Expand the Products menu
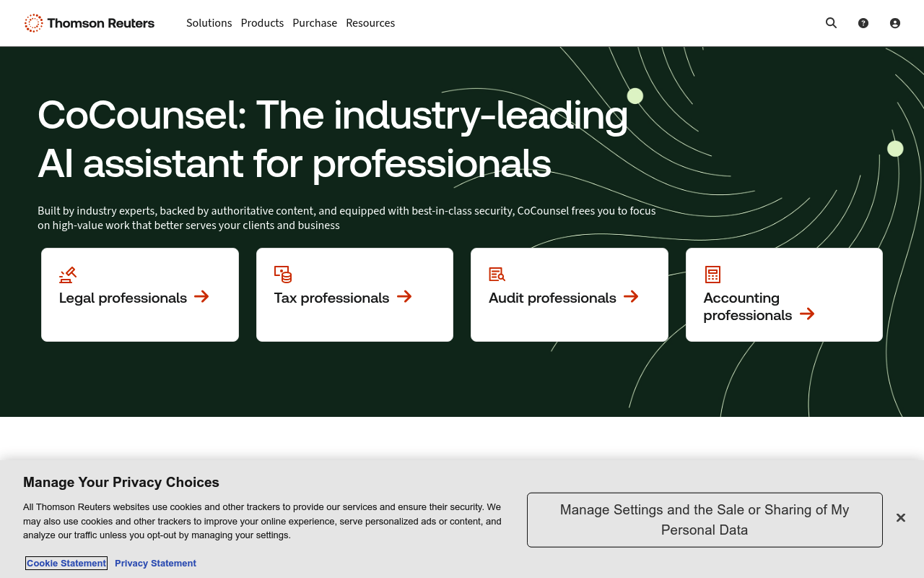The width and height of the screenshot is (924, 578). click(x=262, y=23)
